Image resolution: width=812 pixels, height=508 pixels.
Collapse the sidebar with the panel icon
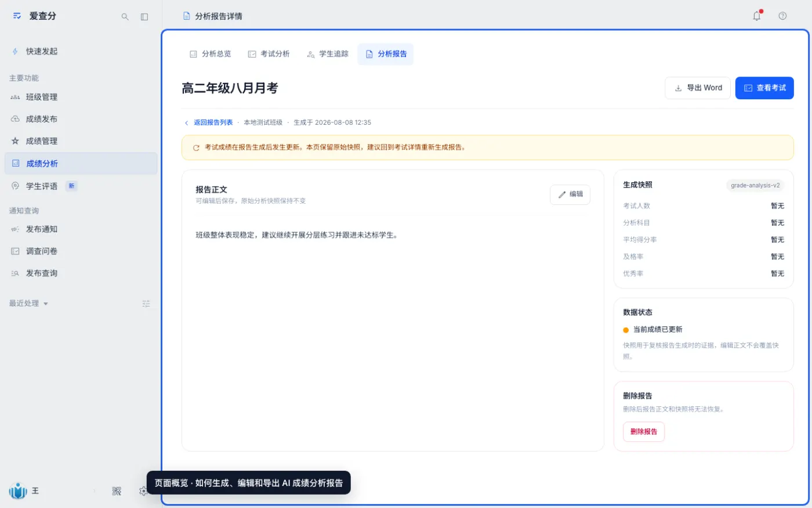(144, 17)
